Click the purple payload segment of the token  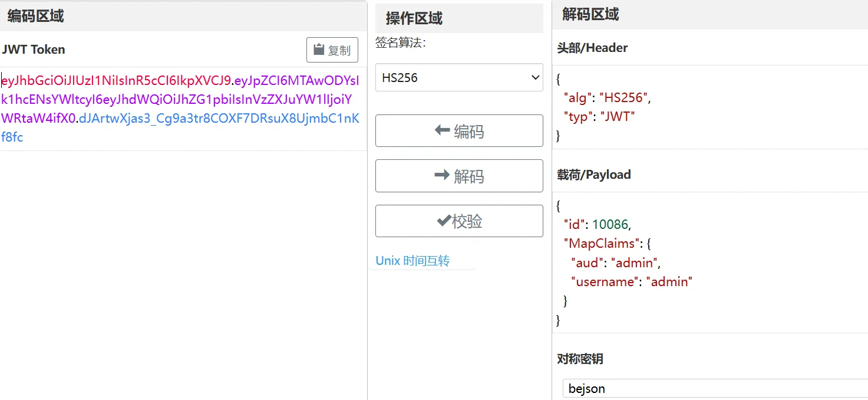coord(177,99)
